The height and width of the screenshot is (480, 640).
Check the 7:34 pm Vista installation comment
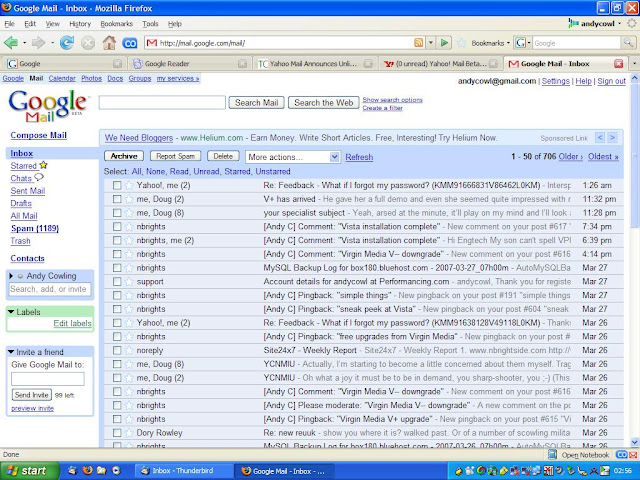pyautogui.click(x=117, y=227)
